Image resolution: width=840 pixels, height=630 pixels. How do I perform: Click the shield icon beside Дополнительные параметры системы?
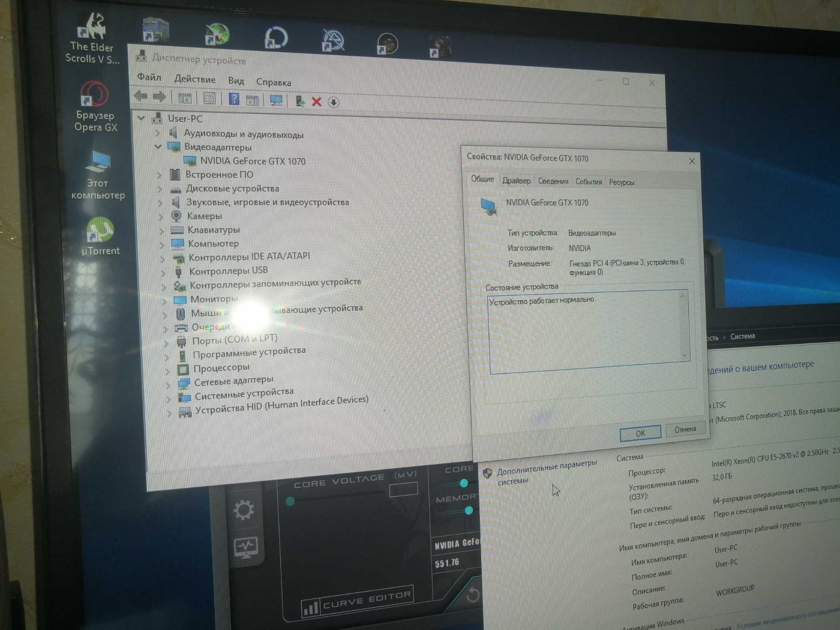point(487,474)
